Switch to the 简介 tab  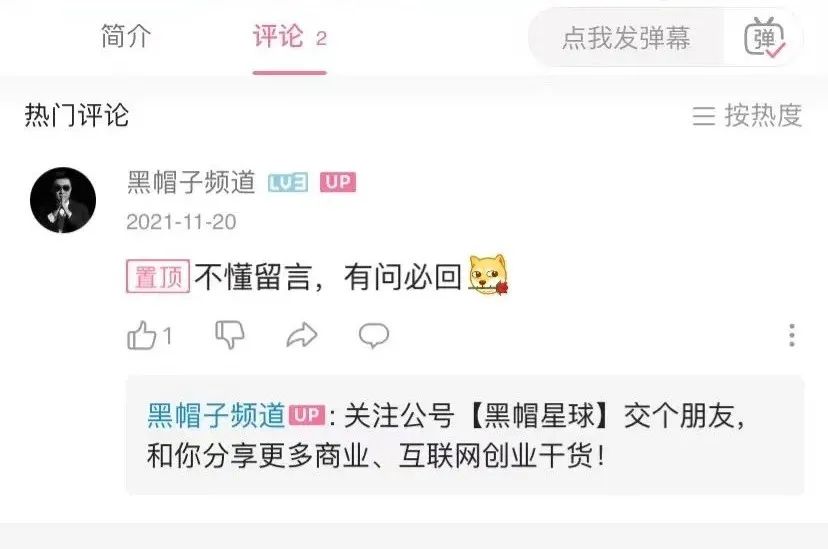[x=126, y=37]
